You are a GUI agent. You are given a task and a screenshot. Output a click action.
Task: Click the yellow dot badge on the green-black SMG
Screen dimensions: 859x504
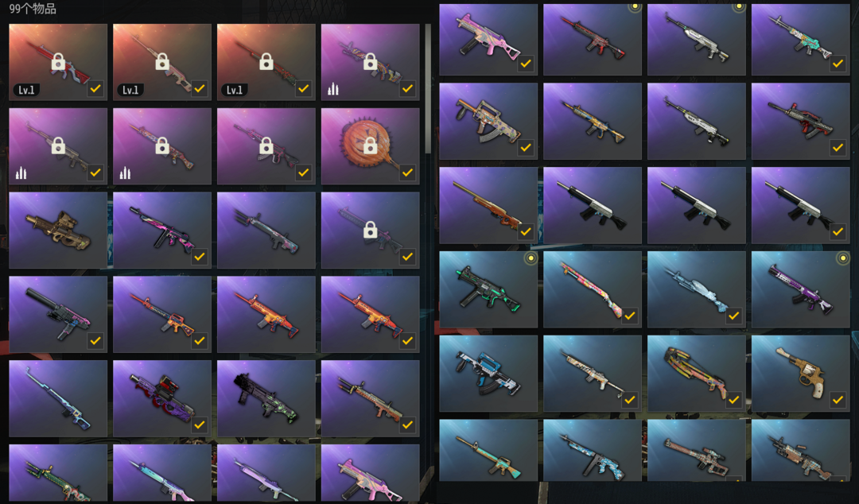[x=530, y=258]
